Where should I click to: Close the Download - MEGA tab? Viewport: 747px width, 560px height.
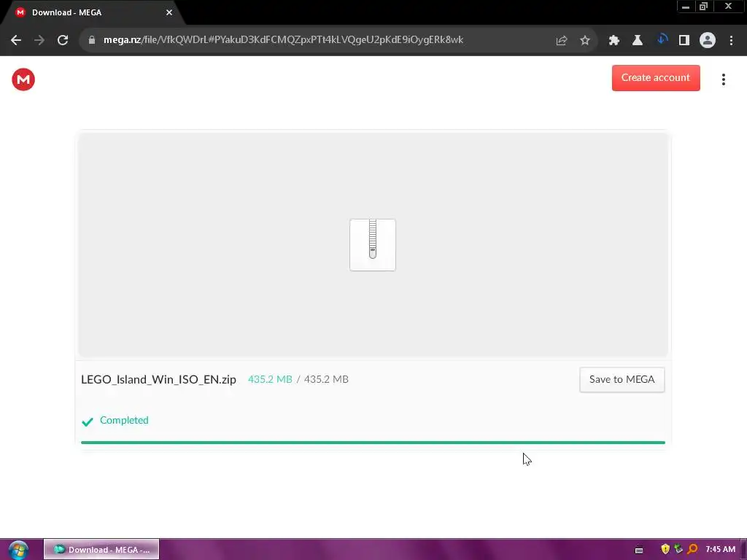[169, 12]
